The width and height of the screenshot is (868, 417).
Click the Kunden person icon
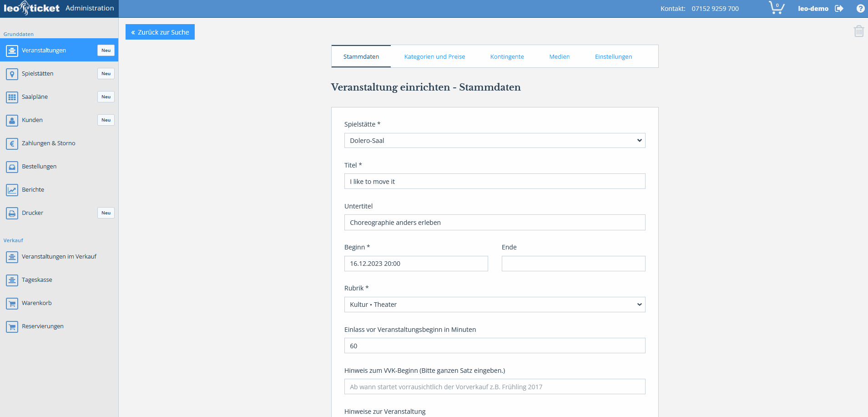pos(12,120)
